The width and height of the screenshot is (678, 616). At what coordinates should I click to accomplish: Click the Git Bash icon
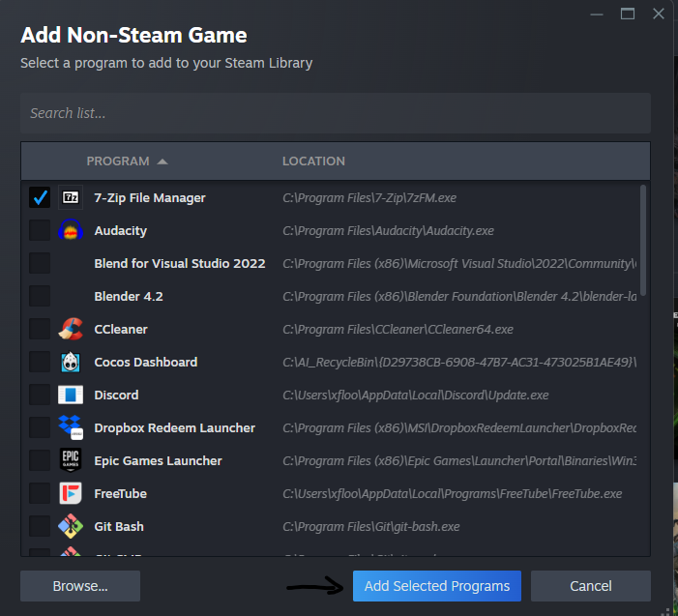(71, 526)
